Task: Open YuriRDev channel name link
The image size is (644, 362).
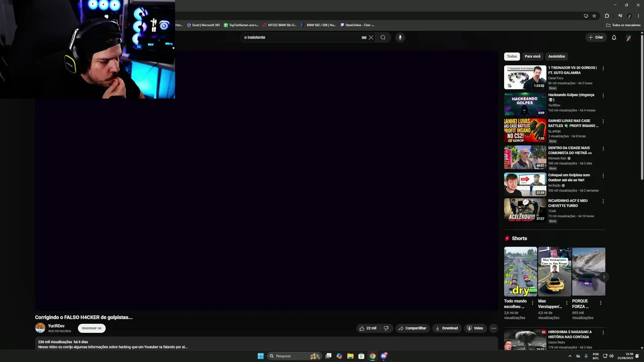Action: pyautogui.click(x=56, y=326)
